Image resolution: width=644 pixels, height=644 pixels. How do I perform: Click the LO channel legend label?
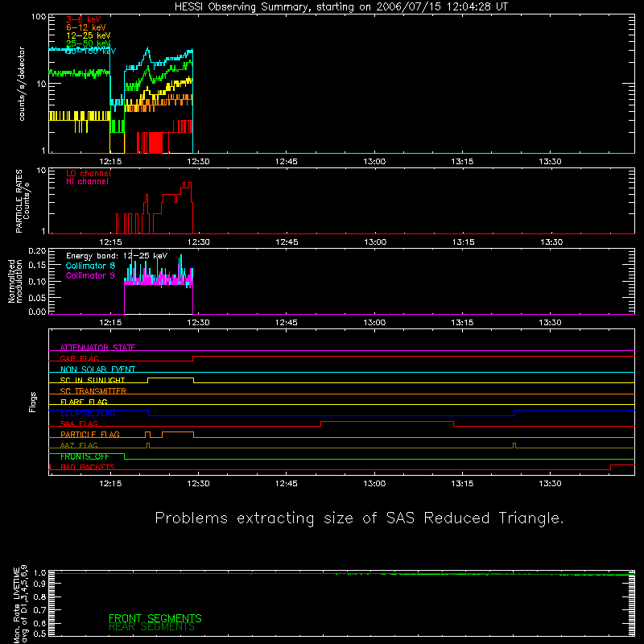point(89,173)
